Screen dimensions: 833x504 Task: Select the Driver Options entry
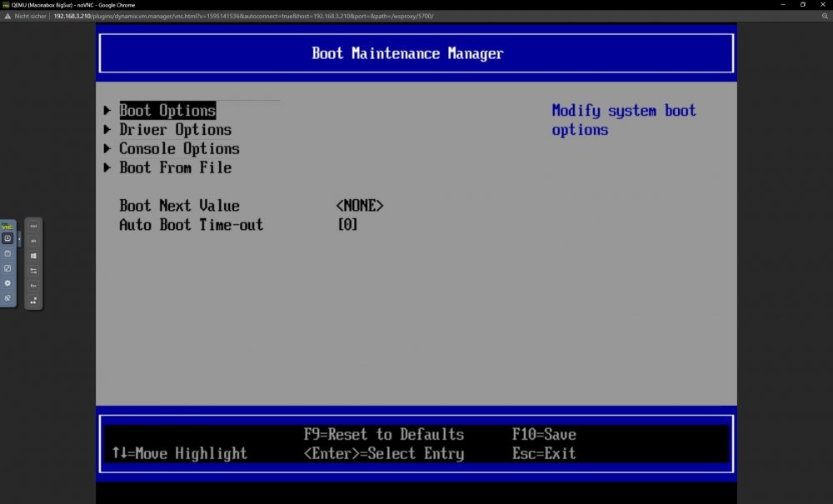pyautogui.click(x=175, y=130)
